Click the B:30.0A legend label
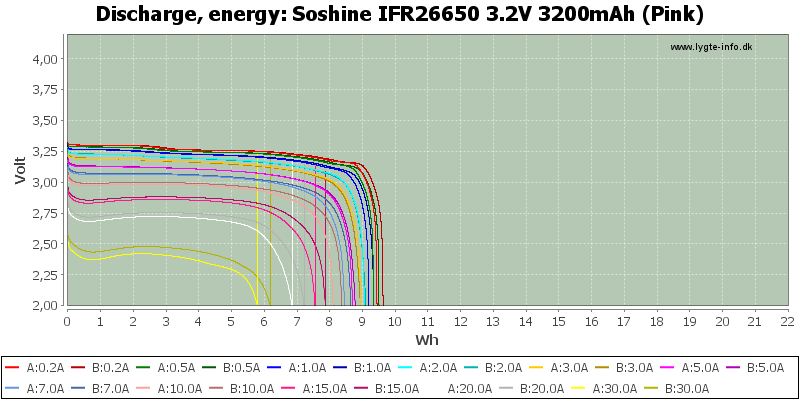 pos(688,389)
